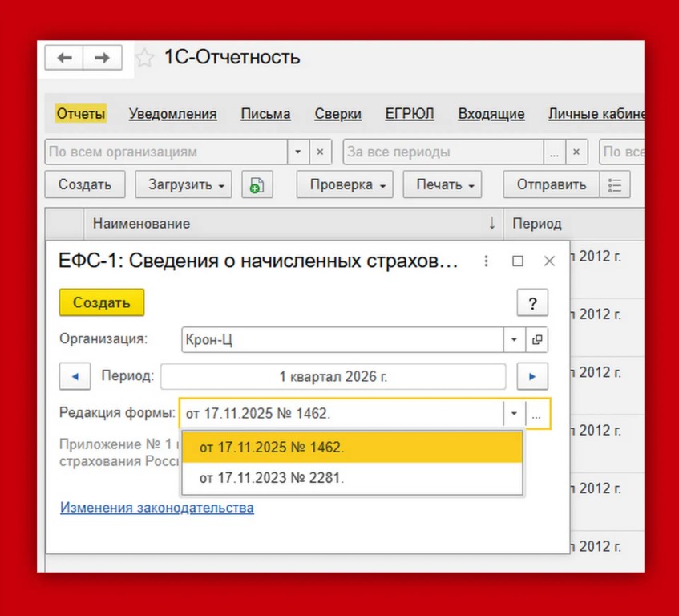
Task: Switch to the Уведомления tab
Action: (x=173, y=114)
